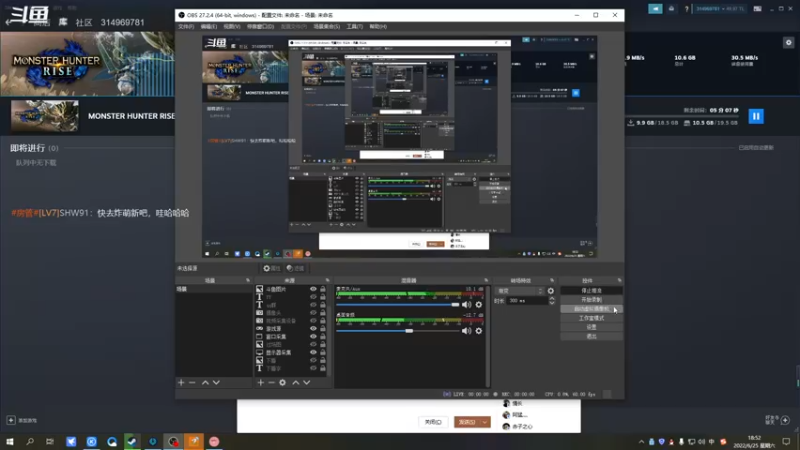
Task: Open 桌面音频 audio settings gear
Action: pos(479,331)
